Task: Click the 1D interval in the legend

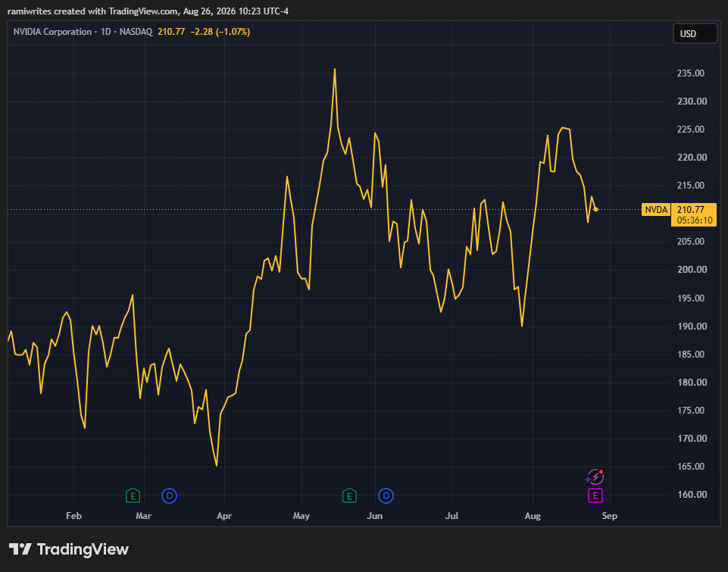Action: 106,32
